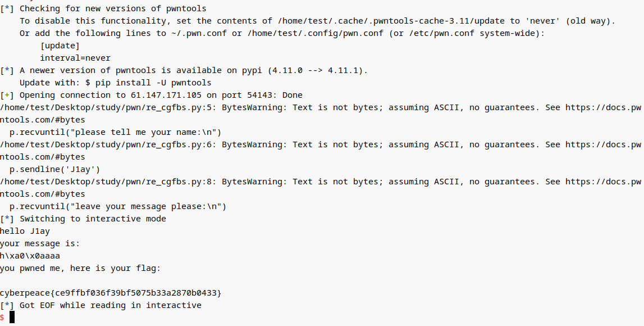Image resolution: width=644 pixels, height=326 pixels.
Task: Click the p.sendline('J1ay') code line
Action: click(x=55, y=169)
